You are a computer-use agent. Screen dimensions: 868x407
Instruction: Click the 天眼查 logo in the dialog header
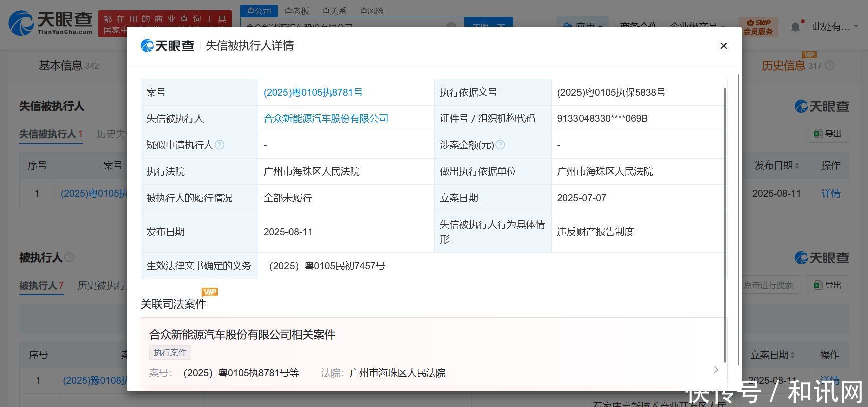coord(167,46)
